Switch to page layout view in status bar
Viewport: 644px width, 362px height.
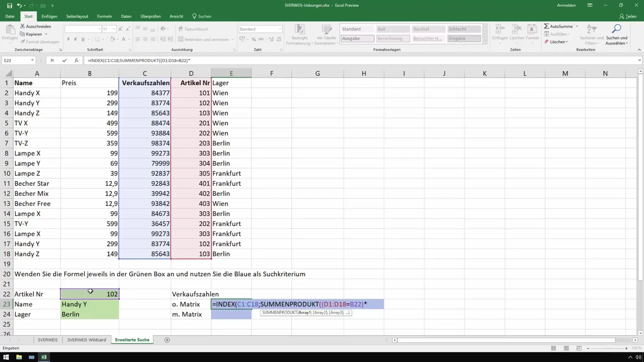pyautogui.click(x=566, y=348)
